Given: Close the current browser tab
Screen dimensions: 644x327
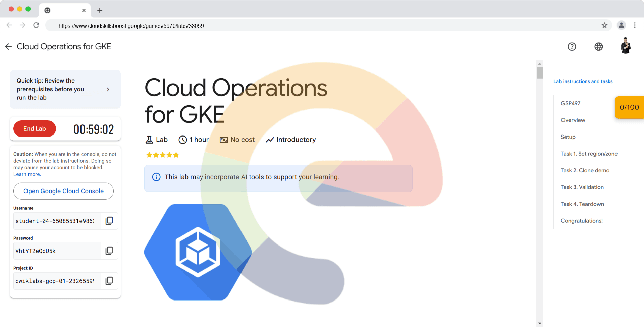Looking at the screenshot, I should [84, 10].
